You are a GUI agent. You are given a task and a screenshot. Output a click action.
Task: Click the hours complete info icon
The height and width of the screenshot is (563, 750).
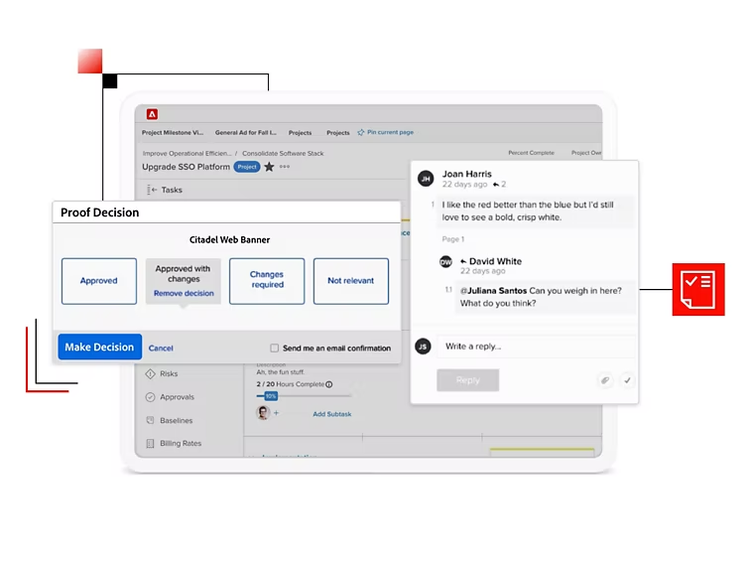coord(329,384)
